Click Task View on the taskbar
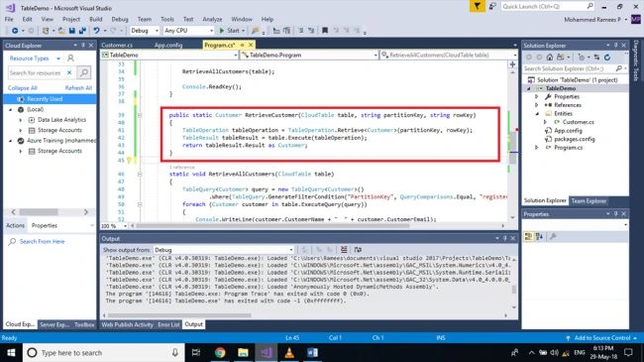The width and height of the screenshot is (644, 362). [x=196, y=352]
